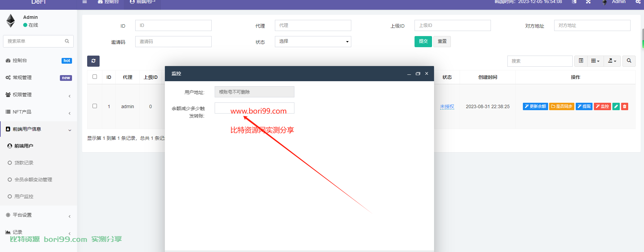
Task: Click the 重置 button
Action: [442, 41]
